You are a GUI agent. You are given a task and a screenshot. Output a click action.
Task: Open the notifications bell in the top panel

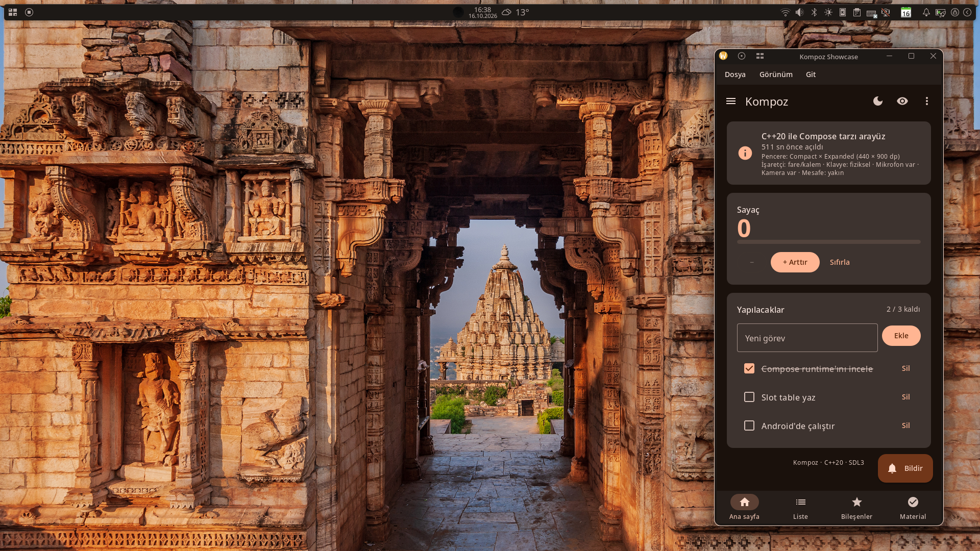pyautogui.click(x=926, y=12)
